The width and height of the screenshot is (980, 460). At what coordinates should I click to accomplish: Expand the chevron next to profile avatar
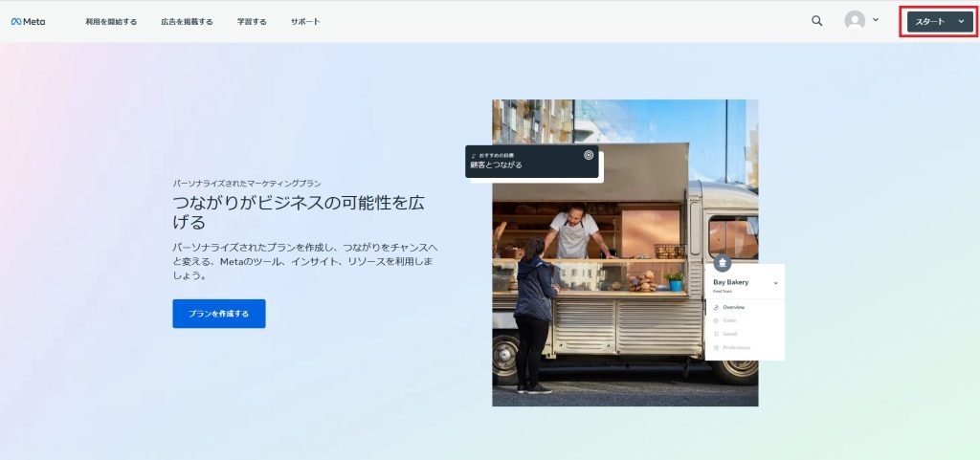click(x=876, y=20)
